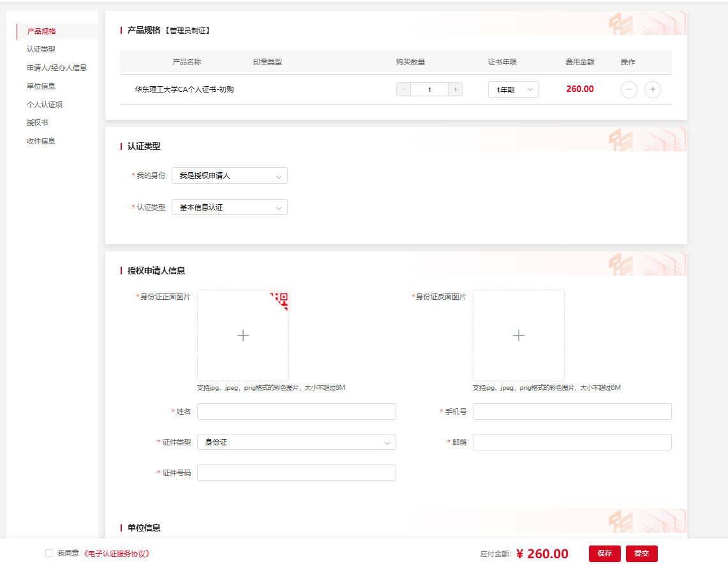Select 授权书 in sidebar
The height and width of the screenshot is (564, 728).
[x=37, y=122]
